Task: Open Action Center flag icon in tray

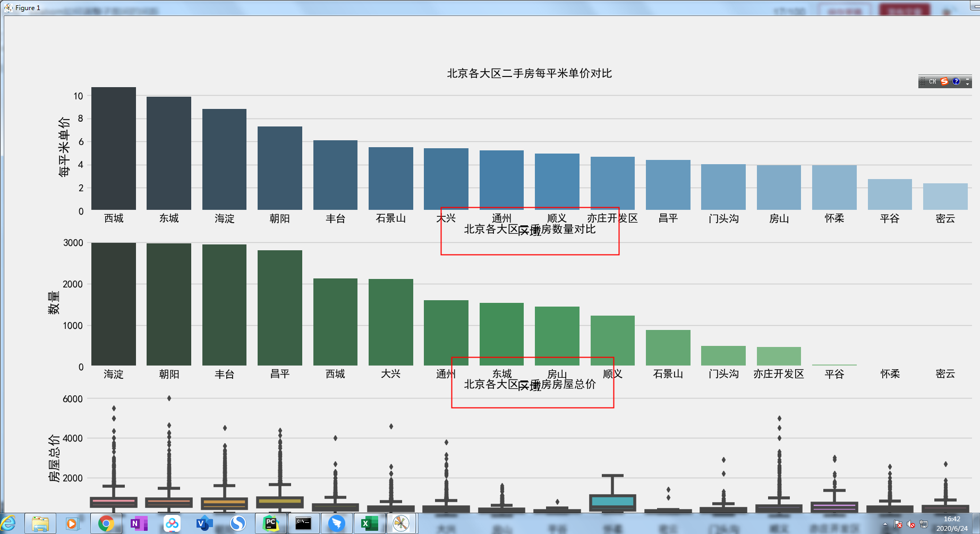Action: (898, 524)
